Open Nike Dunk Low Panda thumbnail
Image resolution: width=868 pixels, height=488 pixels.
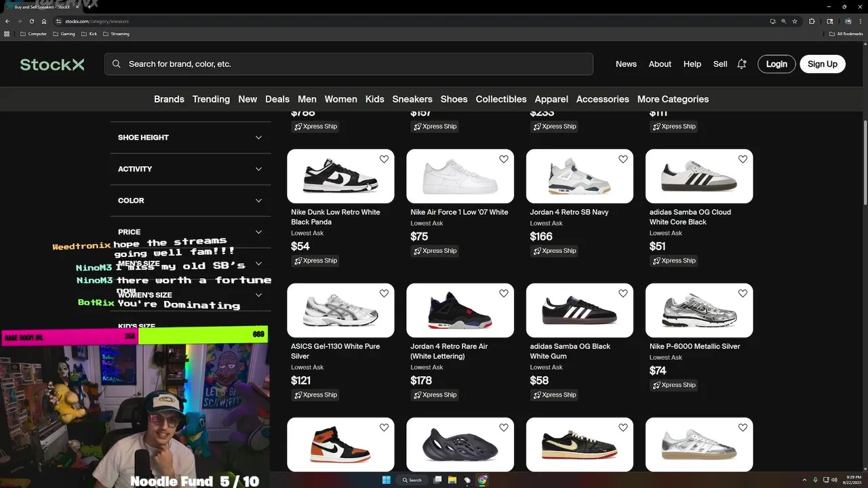point(340,176)
